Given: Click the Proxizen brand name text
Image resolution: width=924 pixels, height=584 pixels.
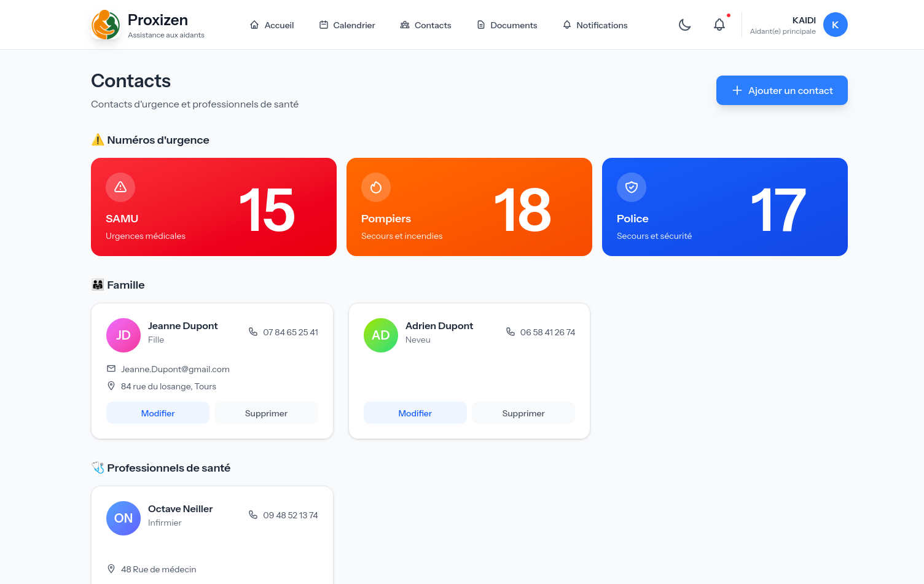Looking at the screenshot, I should point(158,20).
